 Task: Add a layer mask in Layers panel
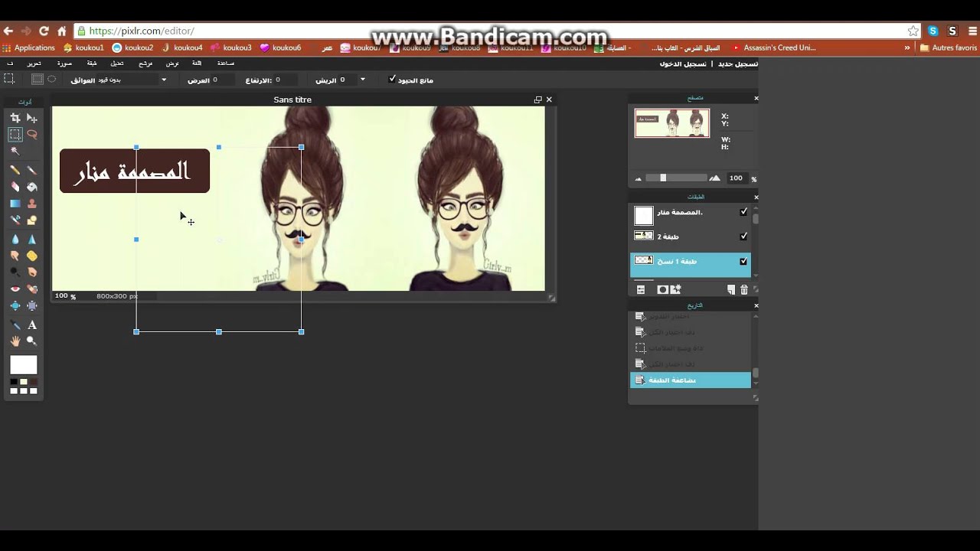(662, 290)
